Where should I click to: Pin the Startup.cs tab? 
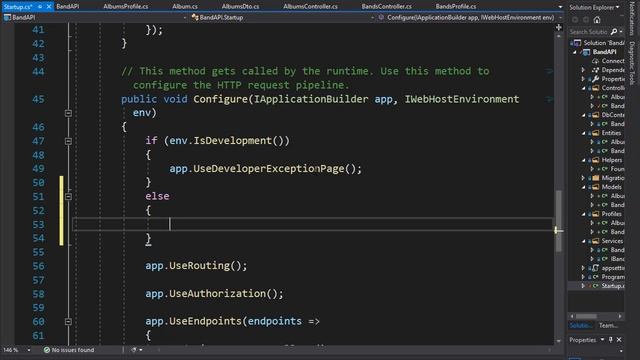pyautogui.click(x=40, y=7)
